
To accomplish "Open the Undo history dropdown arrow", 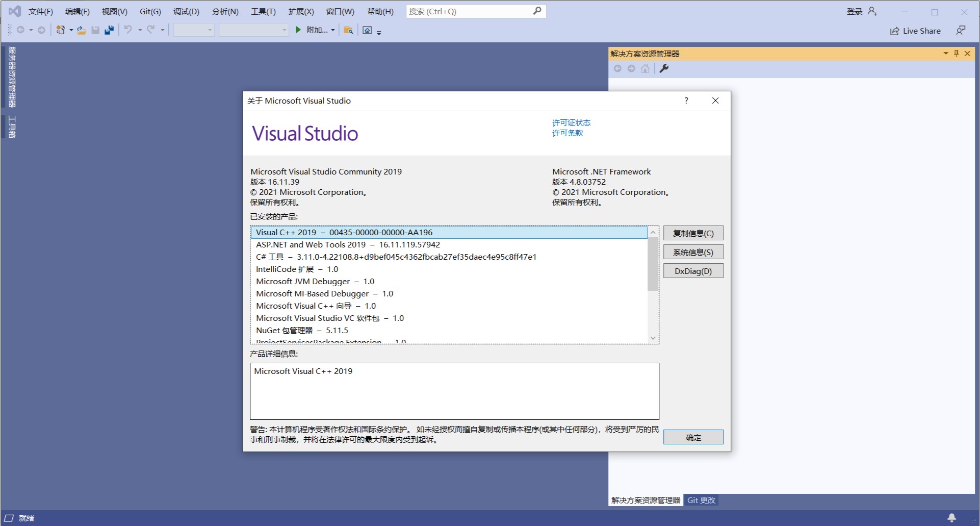I will click(140, 30).
